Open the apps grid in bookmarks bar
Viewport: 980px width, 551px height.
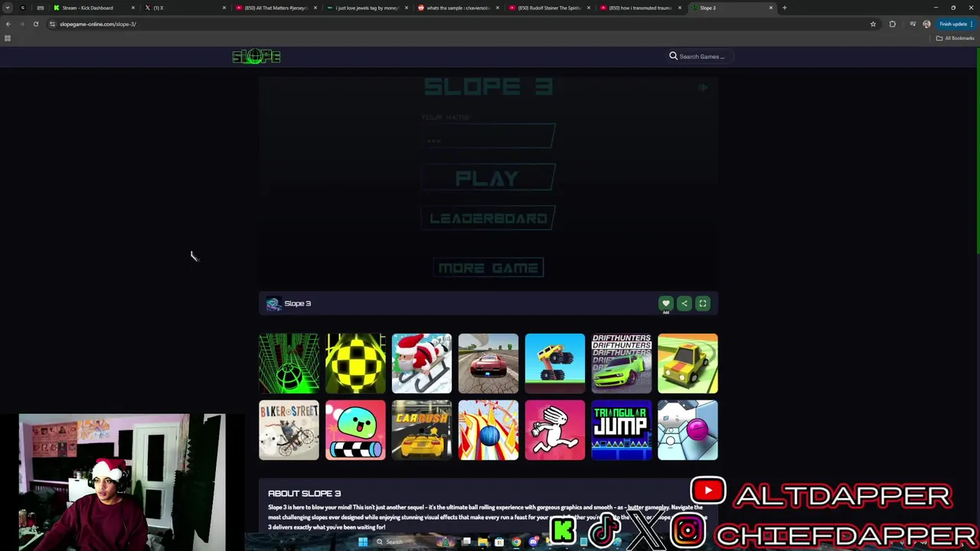[8, 38]
